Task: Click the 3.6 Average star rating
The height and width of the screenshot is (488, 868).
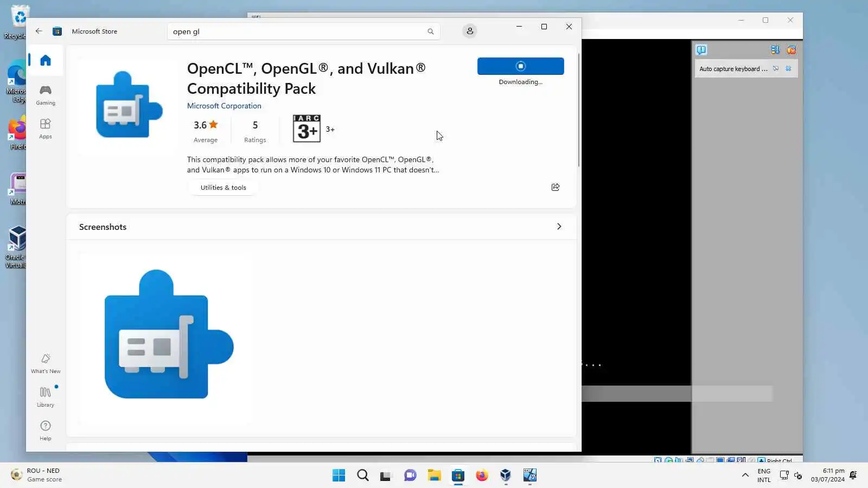Action: [206, 131]
